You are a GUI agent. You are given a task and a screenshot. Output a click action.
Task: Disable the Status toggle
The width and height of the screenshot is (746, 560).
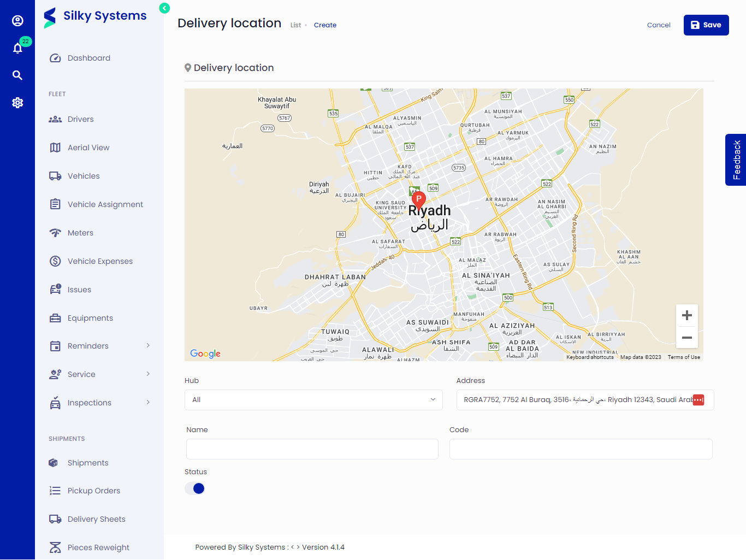tap(194, 488)
